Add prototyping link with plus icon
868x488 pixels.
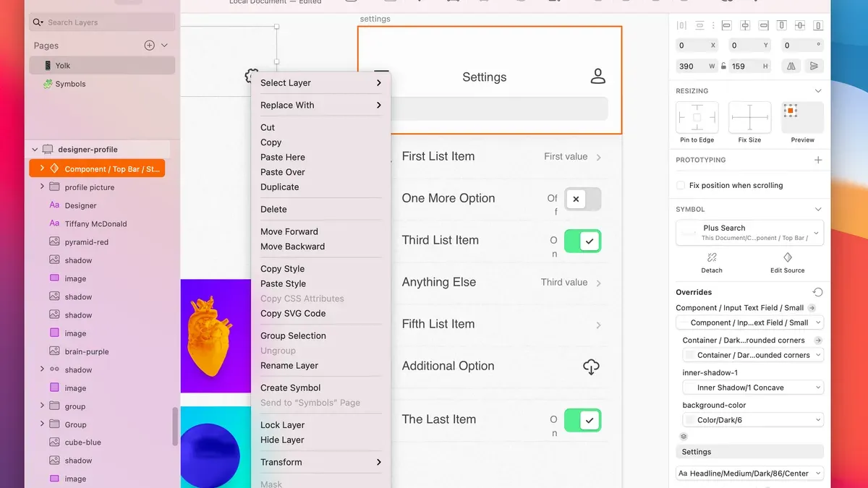[x=818, y=160]
